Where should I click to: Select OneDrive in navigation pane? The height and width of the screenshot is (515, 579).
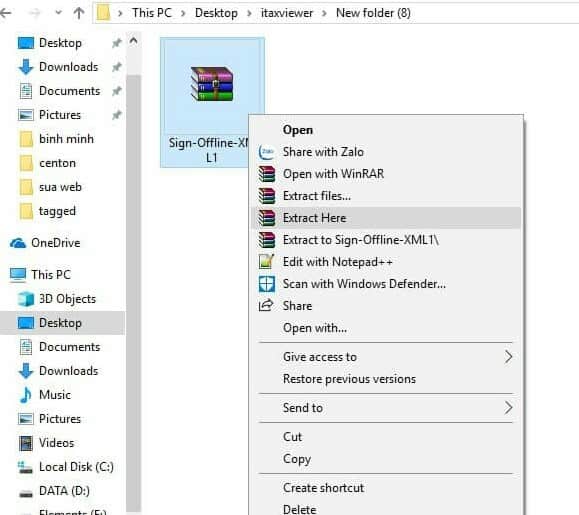(45, 243)
